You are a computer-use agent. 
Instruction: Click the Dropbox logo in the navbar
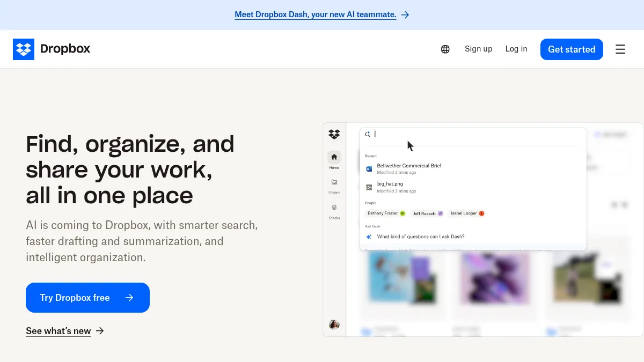click(x=52, y=49)
